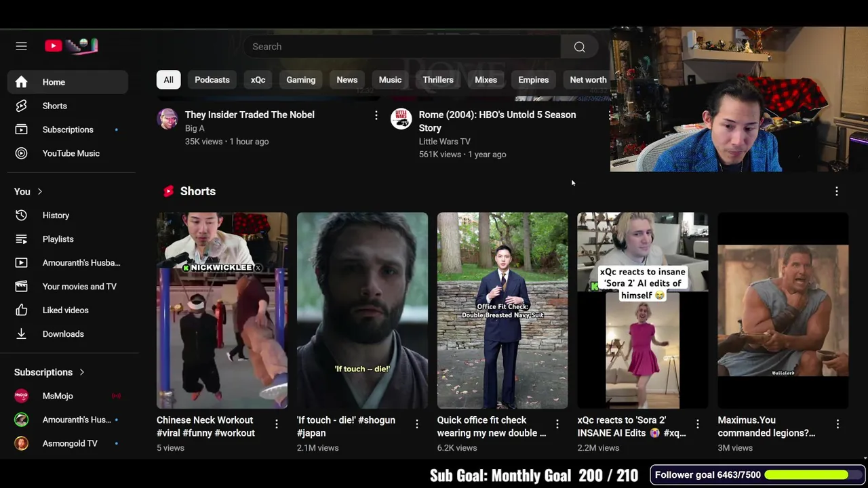Screen dimensions: 868x488
Task: Open options for They Insider Traded video
Action: [376, 116]
